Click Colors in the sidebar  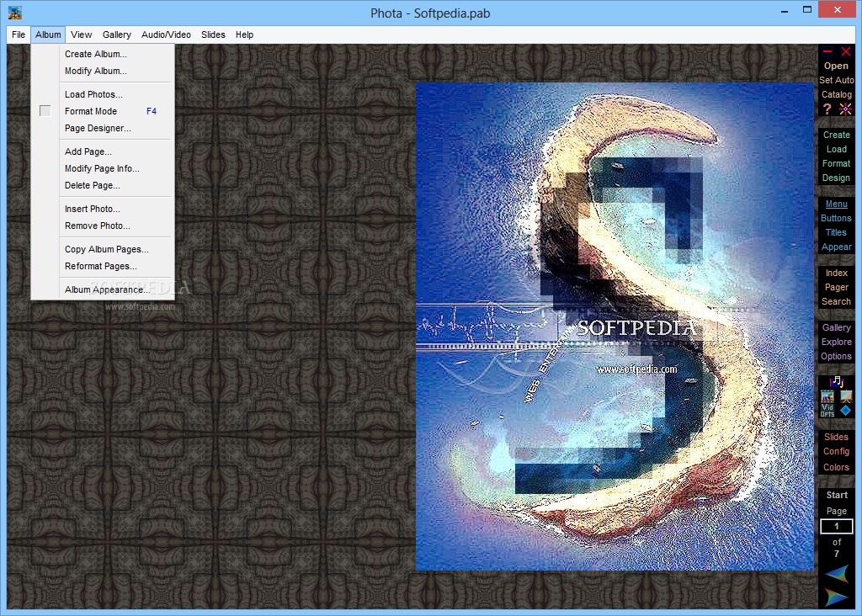point(836,467)
